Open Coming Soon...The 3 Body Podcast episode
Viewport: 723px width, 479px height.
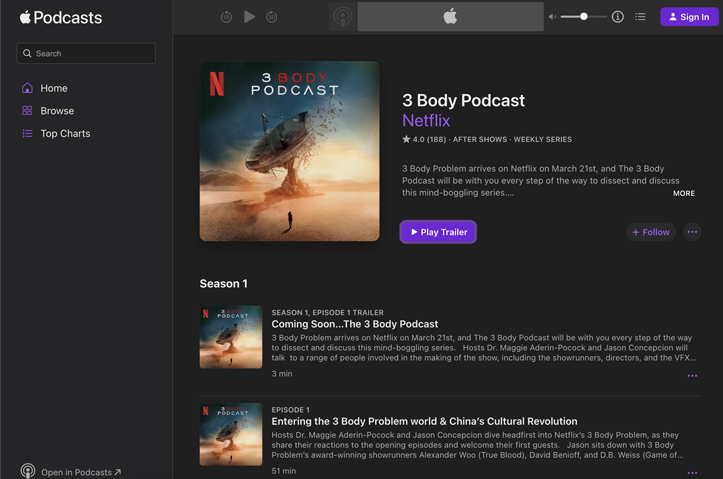tap(355, 324)
